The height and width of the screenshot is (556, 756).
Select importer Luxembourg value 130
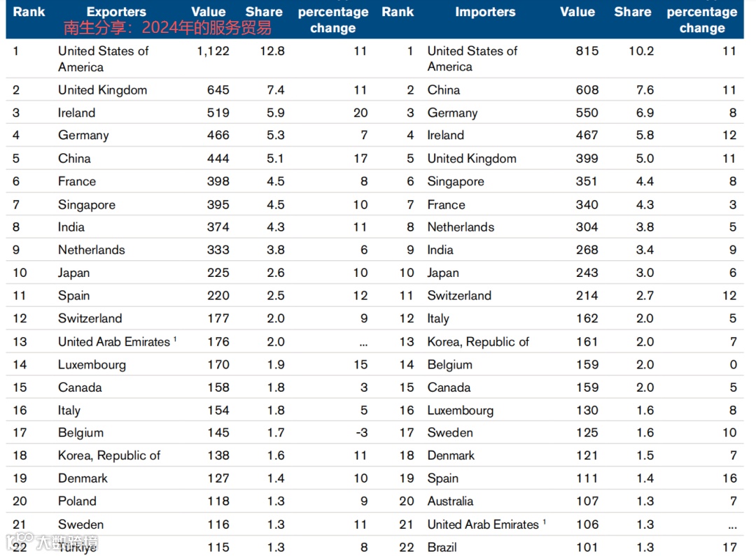[587, 411]
